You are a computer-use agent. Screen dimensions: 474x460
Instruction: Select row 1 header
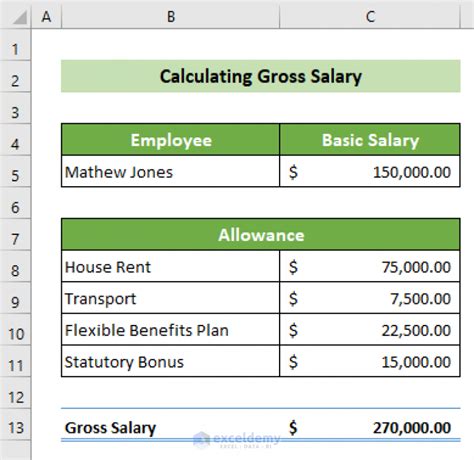(15, 45)
